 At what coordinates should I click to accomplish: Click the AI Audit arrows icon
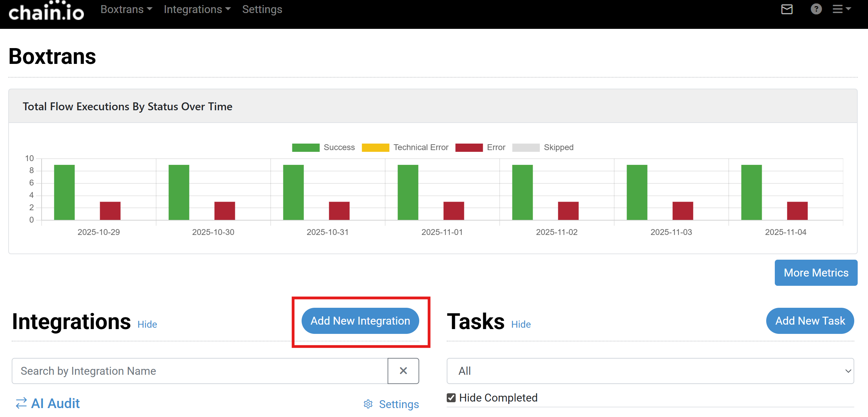21,403
